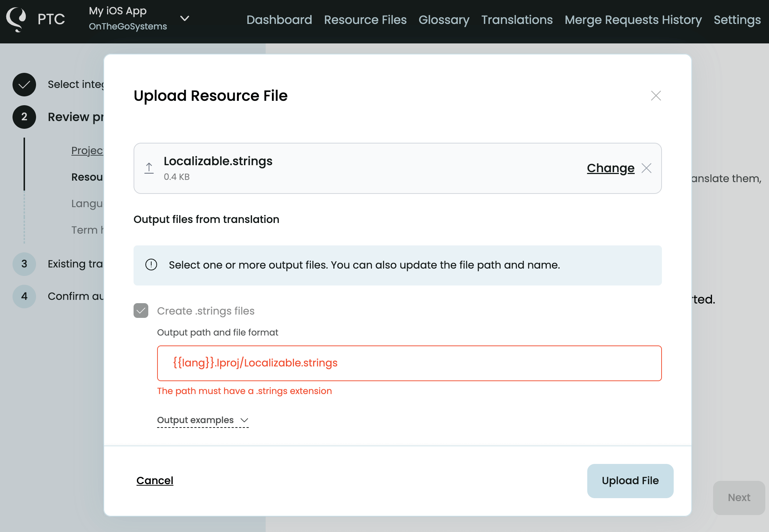Screen dimensions: 769x532
Task: Click the Change file link
Action: pyautogui.click(x=610, y=168)
